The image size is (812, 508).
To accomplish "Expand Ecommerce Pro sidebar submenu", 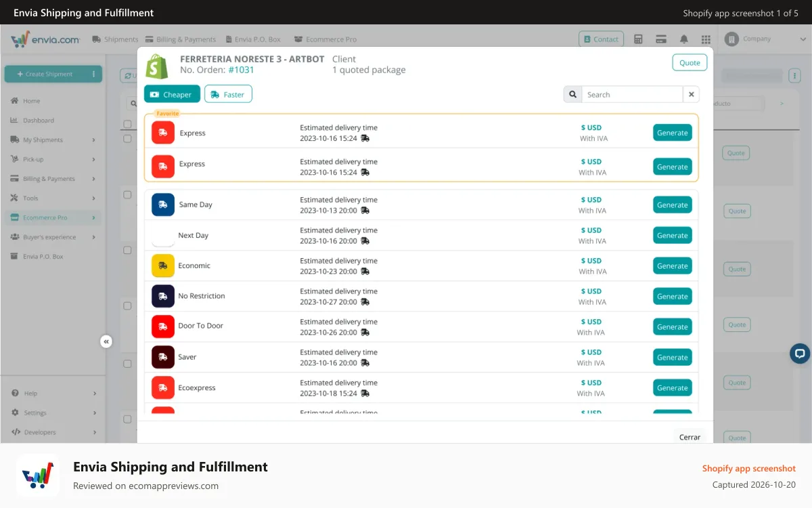I will [94, 217].
